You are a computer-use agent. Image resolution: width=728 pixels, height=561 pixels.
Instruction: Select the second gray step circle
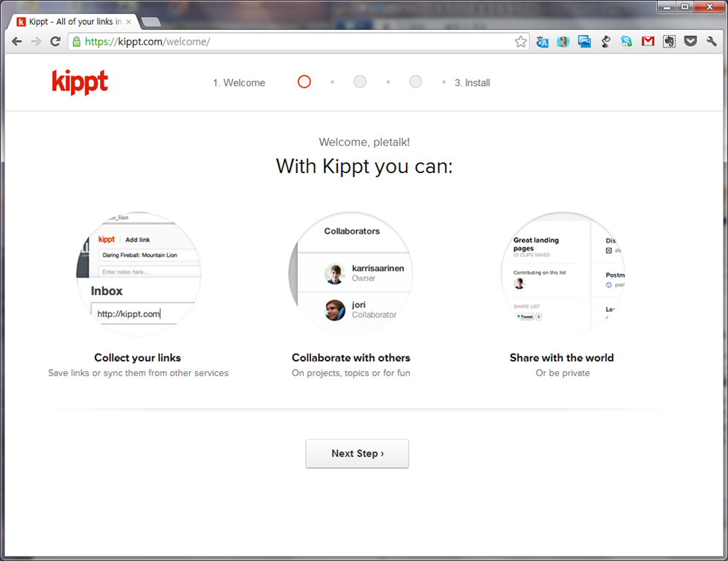pos(360,82)
